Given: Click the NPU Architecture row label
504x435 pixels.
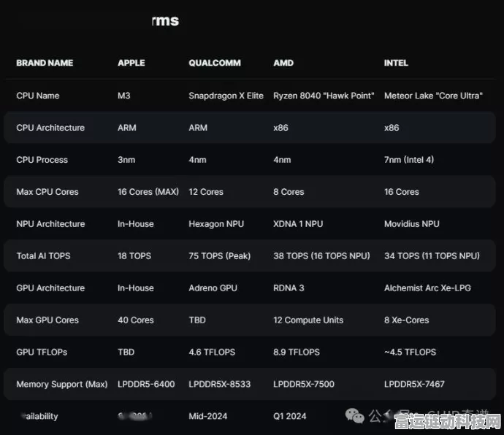Looking at the screenshot, I should 50,224.
